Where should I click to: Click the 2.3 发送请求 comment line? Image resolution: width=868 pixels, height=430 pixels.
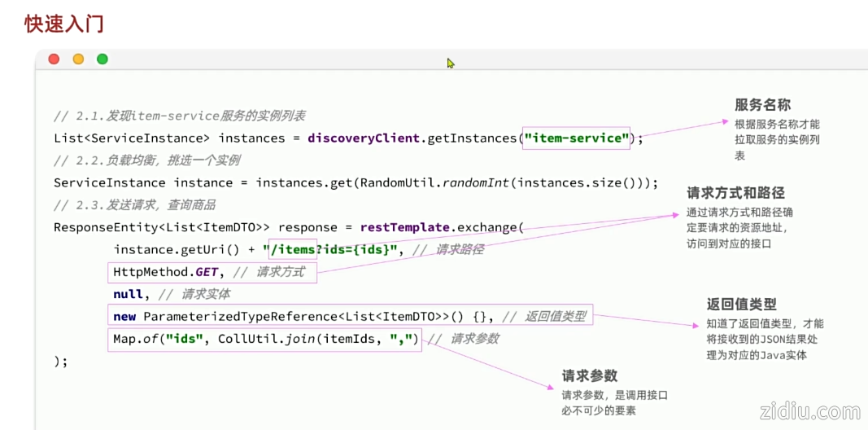coord(134,204)
